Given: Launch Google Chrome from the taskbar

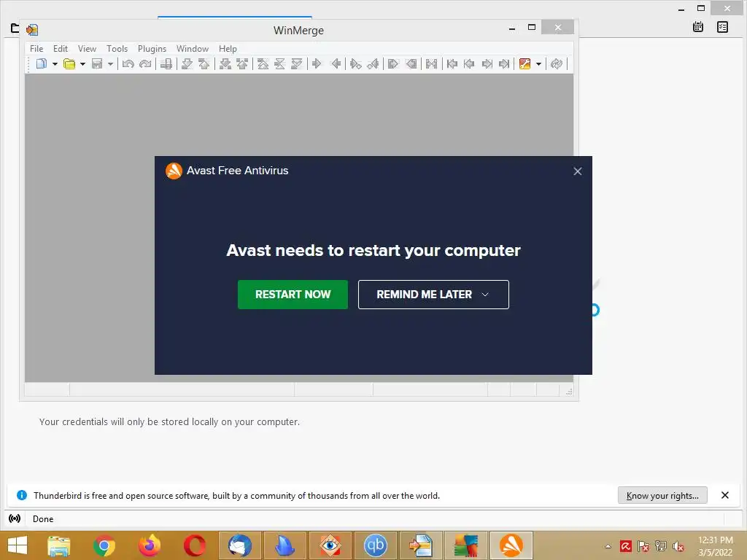Looking at the screenshot, I should 104,545.
